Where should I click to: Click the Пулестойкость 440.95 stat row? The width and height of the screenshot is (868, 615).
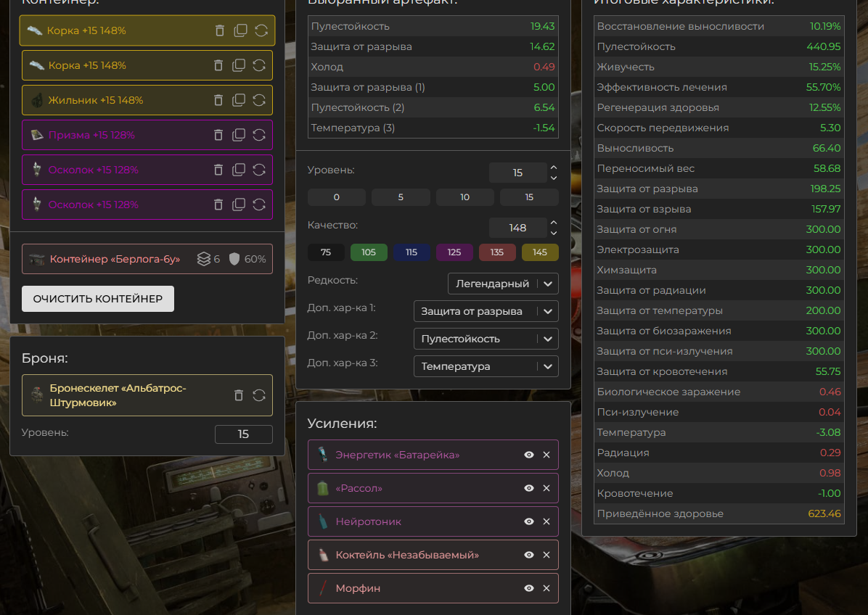click(x=718, y=46)
